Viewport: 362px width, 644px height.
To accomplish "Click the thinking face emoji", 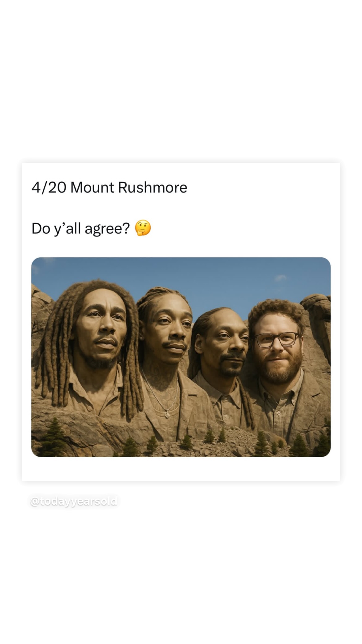I will point(143,228).
